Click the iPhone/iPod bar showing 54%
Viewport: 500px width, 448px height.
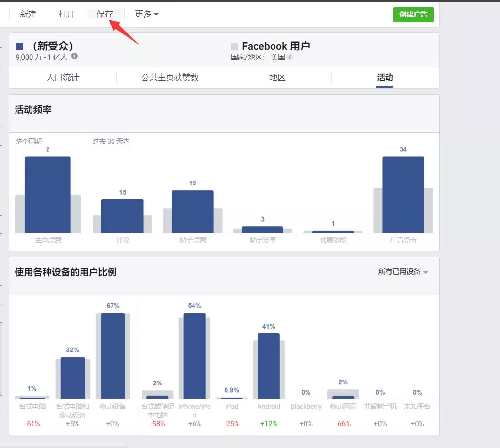pos(194,356)
